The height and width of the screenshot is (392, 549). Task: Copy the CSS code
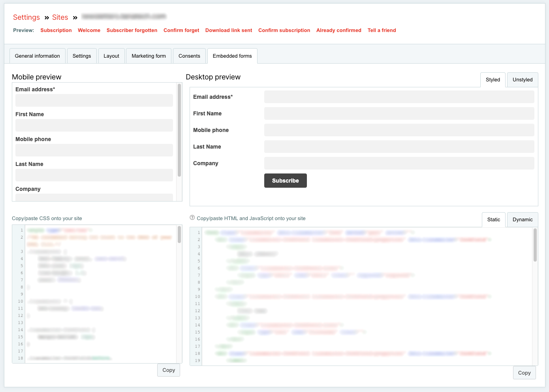(169, 370)
